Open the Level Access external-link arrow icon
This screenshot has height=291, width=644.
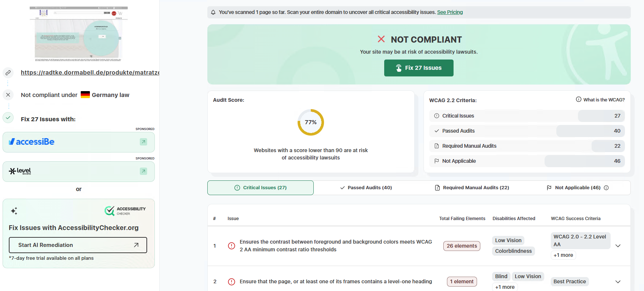pos(143,171)
